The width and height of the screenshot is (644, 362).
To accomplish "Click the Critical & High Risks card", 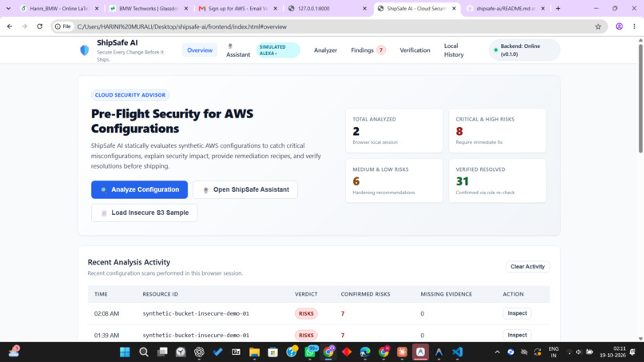I will click(x=497, y=131).
